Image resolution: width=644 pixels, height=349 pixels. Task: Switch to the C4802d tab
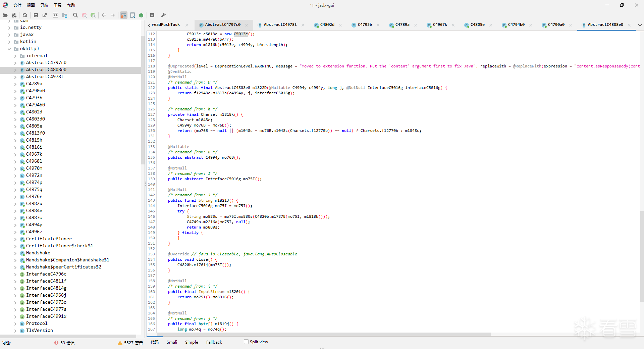tap(327, 24)
